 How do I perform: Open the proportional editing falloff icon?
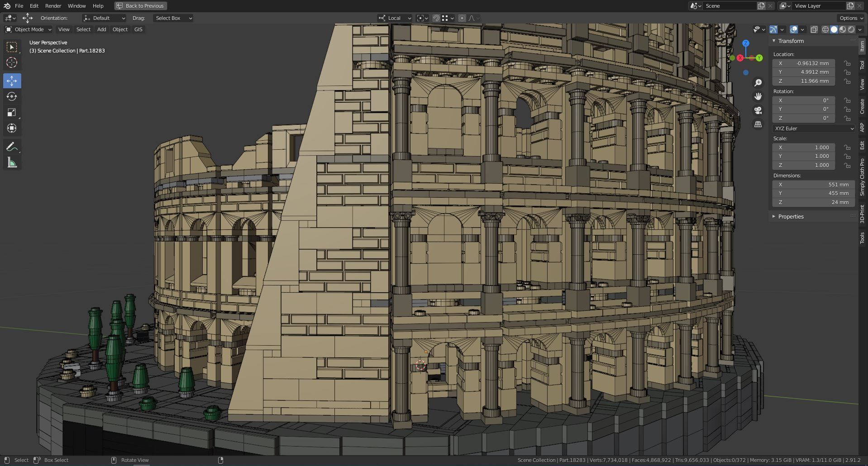tap(474, 18)
